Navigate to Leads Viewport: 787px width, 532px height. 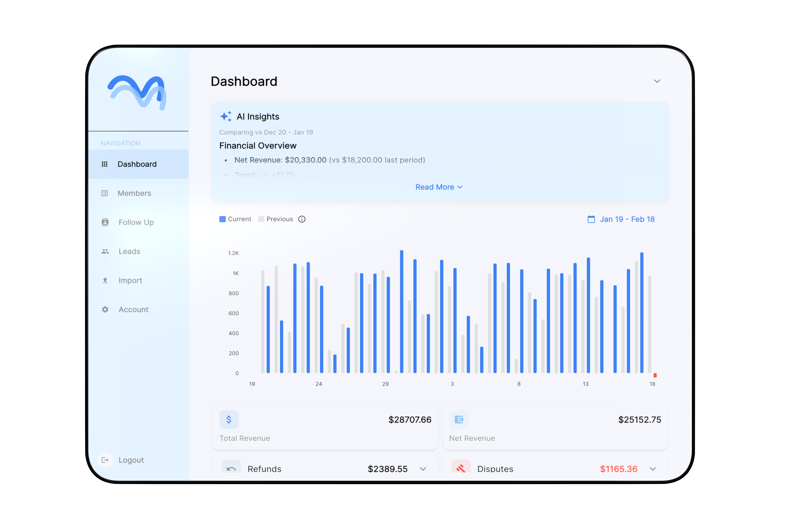coord(138,252)
